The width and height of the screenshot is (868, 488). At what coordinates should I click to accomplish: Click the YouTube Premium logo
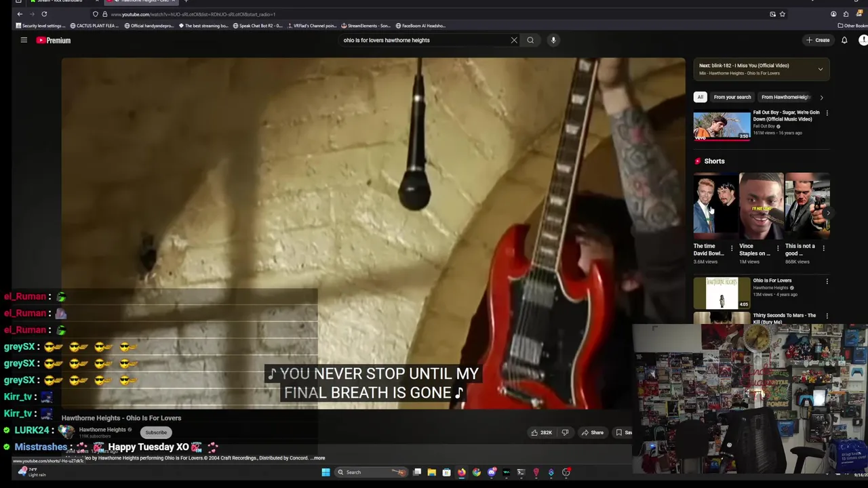(x=54, y=41)
